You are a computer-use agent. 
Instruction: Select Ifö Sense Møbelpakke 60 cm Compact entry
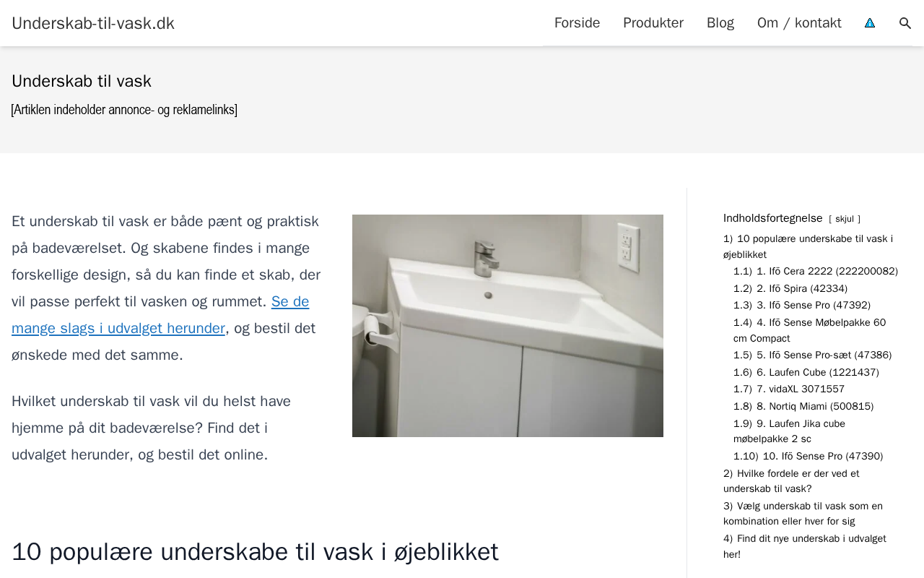click(x=809, y=330)
